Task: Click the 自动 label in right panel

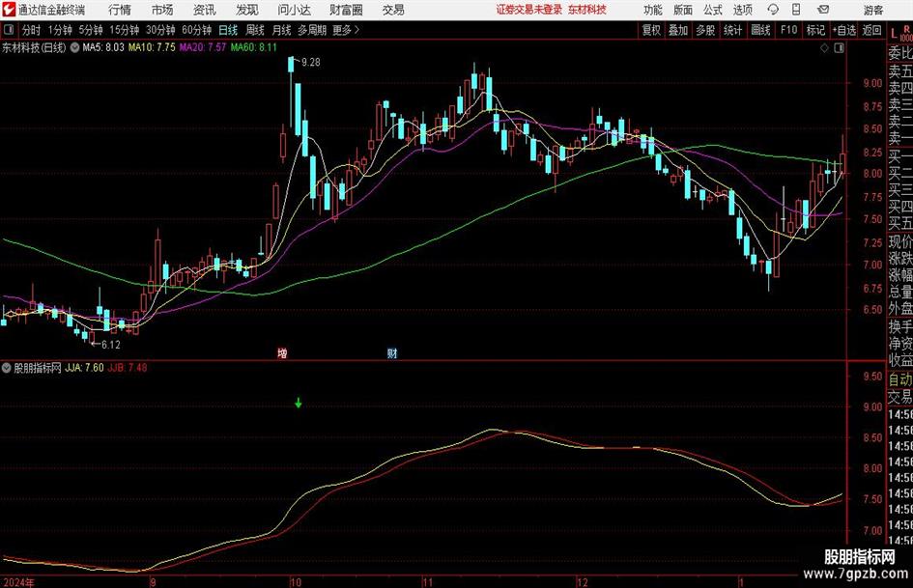Action: tap(900, 379)
